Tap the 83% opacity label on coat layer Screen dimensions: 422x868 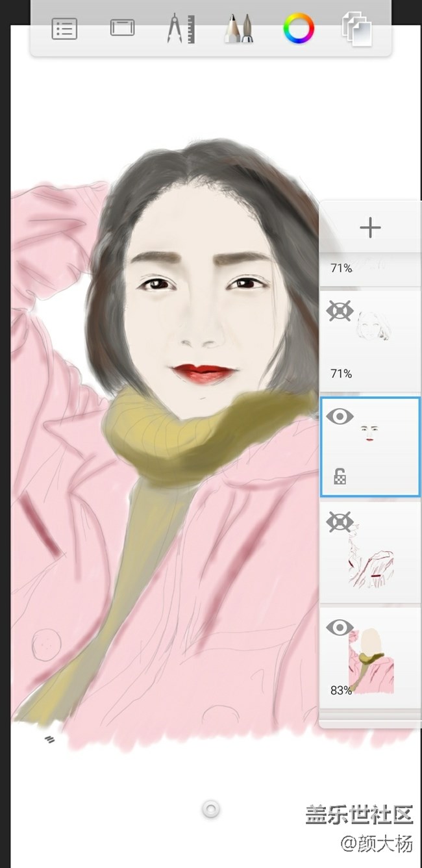[341, 691]
